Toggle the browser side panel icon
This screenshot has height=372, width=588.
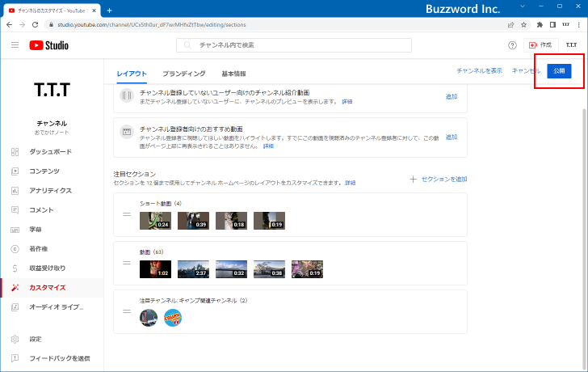pyautogui.click(x=552, y=25)
